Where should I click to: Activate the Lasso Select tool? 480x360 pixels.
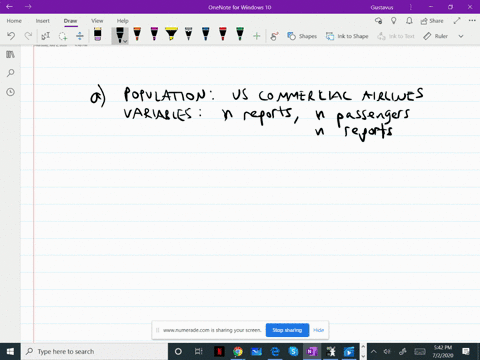[x=63, y=36]
